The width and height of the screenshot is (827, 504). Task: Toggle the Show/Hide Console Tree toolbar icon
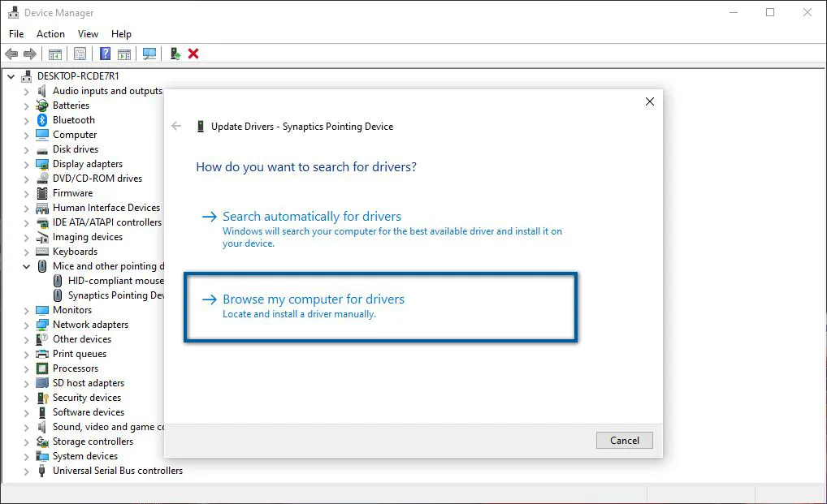point(54,54)
